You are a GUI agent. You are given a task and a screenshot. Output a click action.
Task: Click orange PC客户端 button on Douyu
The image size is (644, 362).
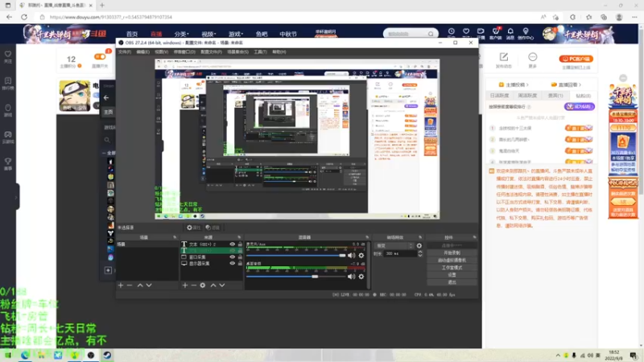[576, 59]
